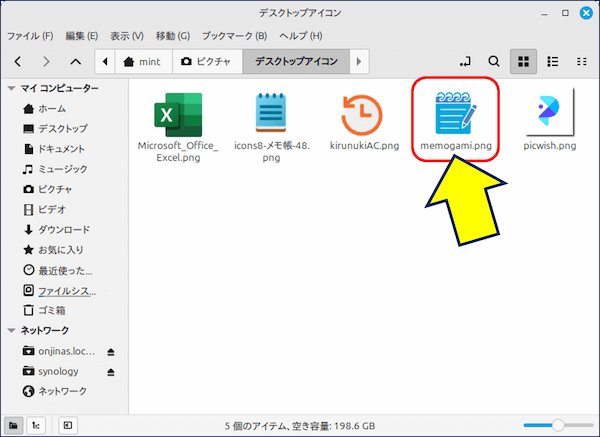The height and width of the screenshot is (437, 600).
Task: Go up to the parent folder
Action: point(76,62)
